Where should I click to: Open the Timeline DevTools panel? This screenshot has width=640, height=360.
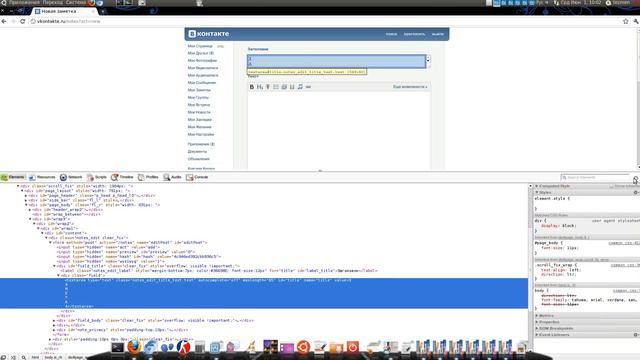122,177
